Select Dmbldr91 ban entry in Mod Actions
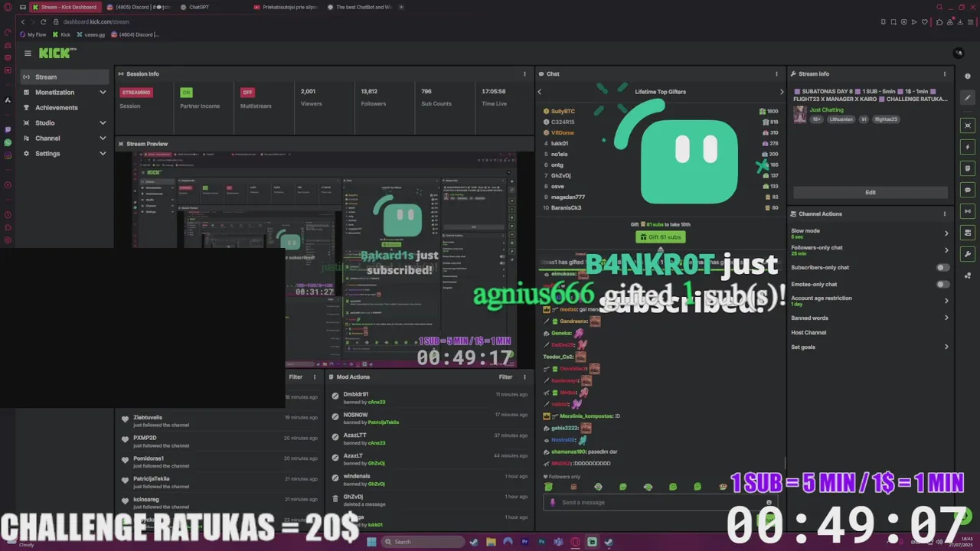This screenshot has height=551, width=980. [429, 398]
